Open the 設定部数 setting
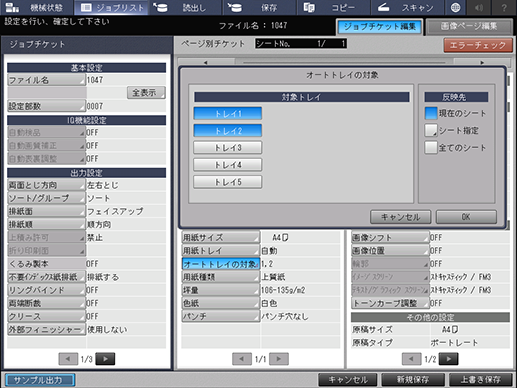The width and height of the screenshot is (517, 388). click(46, 106)
